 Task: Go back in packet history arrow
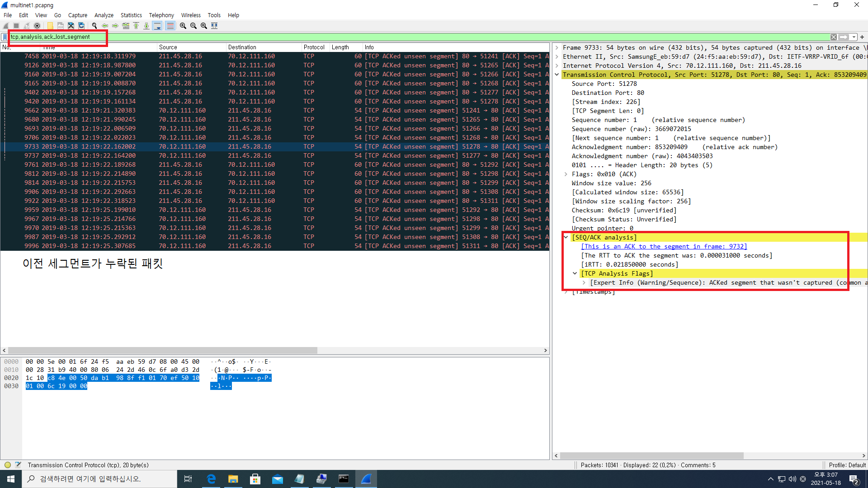point(105,26)
